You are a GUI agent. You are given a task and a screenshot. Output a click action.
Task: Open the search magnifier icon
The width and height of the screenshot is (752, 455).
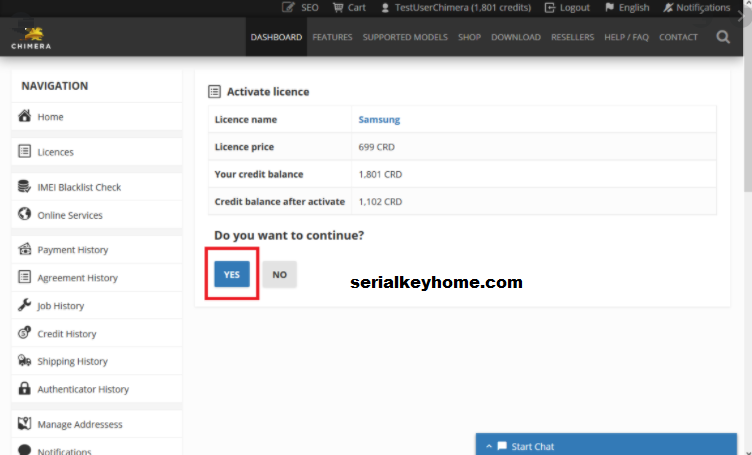click(723, 37)
